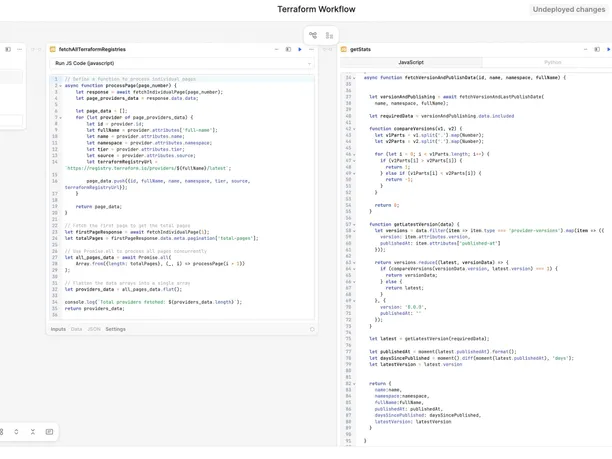Toggle side panel of fetchAllTerraformRegistries block

[x=288, y=49]
